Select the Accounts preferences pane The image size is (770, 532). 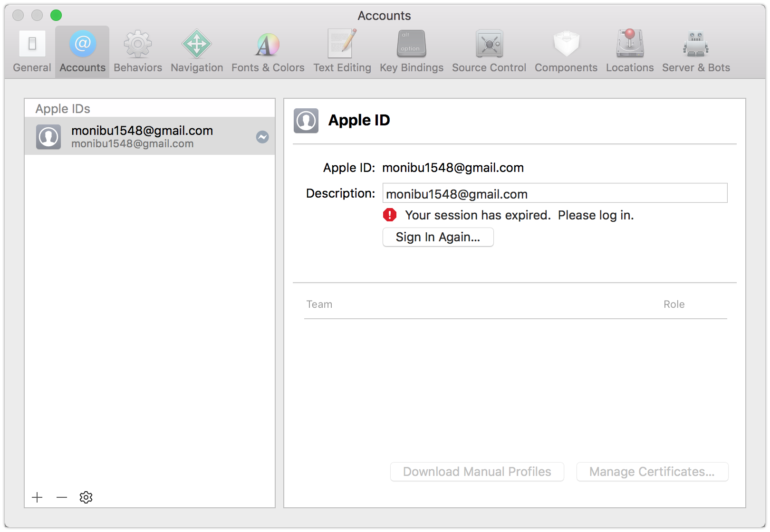point(82,52)
